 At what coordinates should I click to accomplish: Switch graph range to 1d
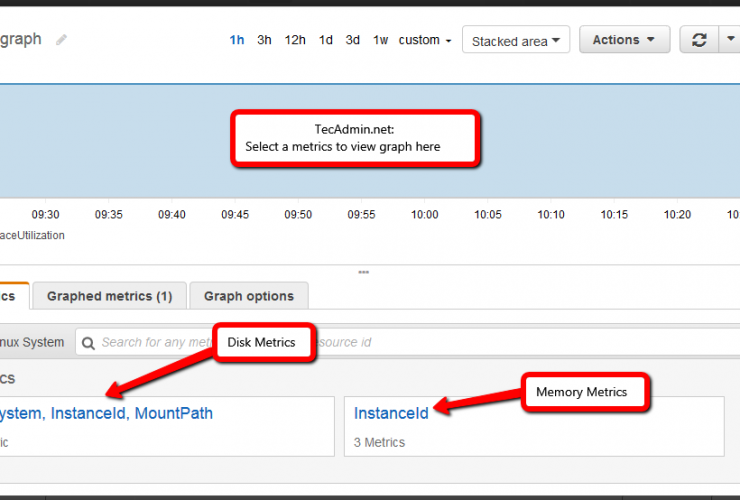click(x=326, y=40)
